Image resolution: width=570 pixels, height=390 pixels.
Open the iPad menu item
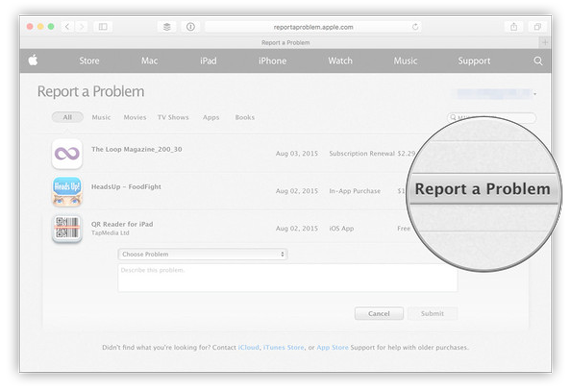pos(208,61)
